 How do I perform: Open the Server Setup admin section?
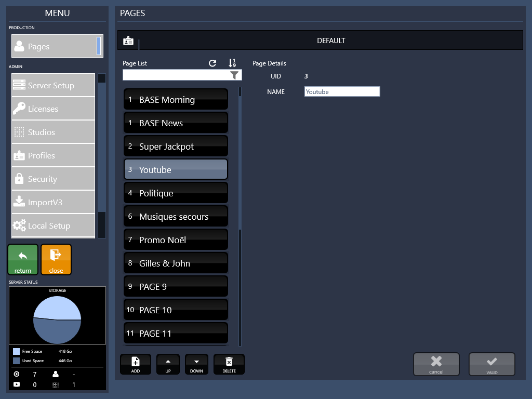(52, 85)
